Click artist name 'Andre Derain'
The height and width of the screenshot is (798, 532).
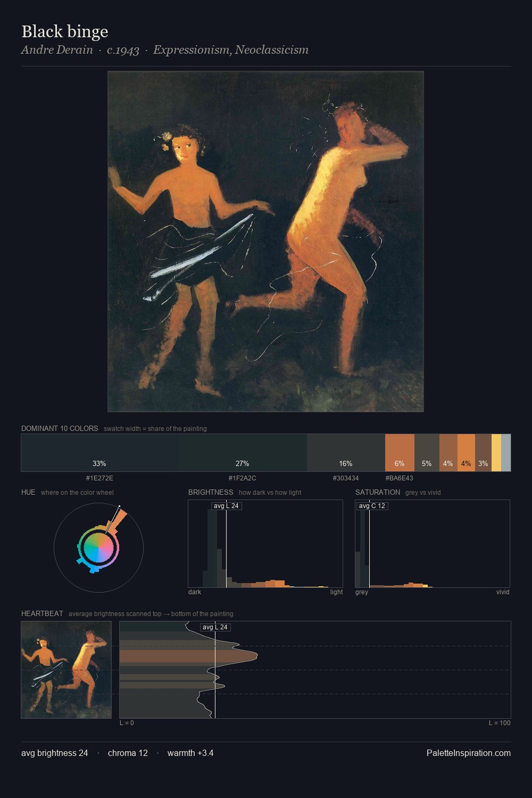(57, 50)
